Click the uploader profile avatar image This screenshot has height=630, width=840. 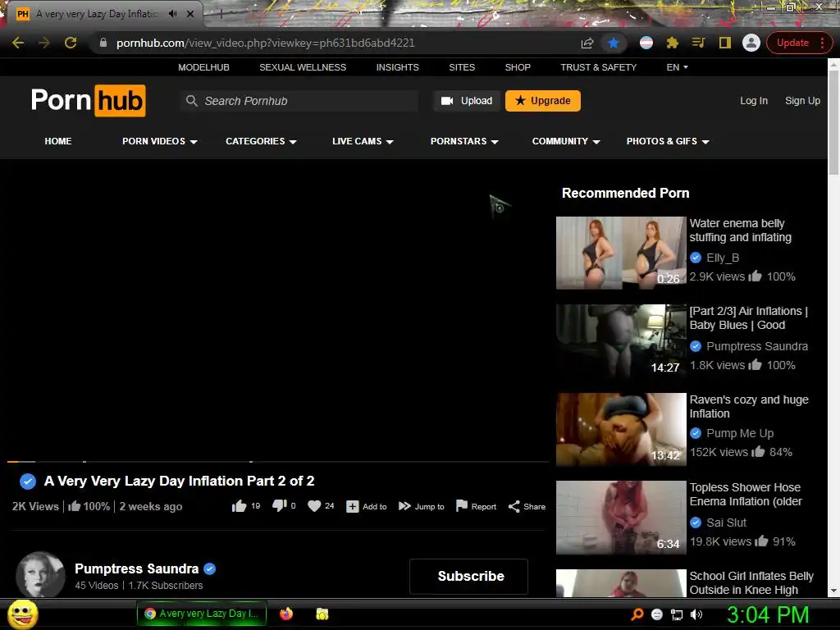(40, 575)
